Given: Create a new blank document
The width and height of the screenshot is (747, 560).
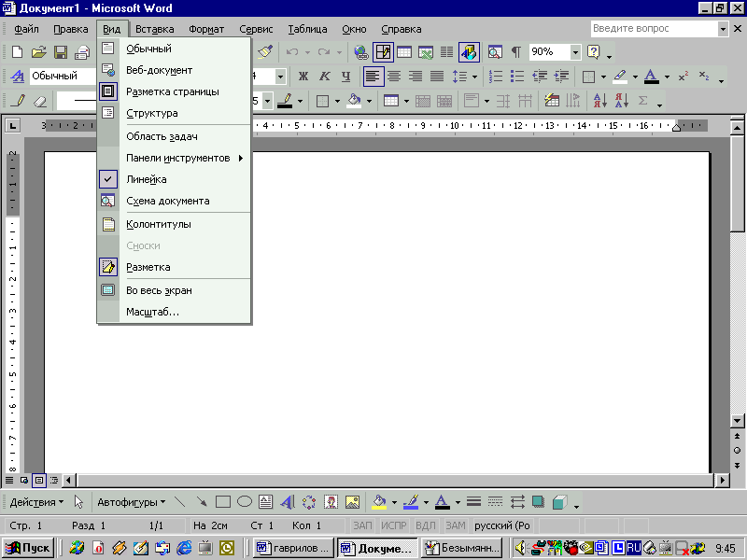Looking at the screenshot, I should (x=17, y=51).
